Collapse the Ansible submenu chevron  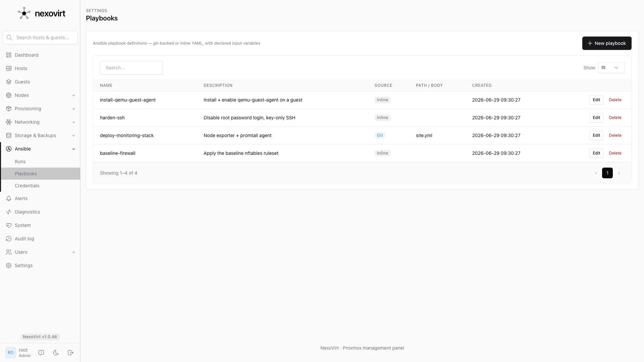(x=73, y=149)
